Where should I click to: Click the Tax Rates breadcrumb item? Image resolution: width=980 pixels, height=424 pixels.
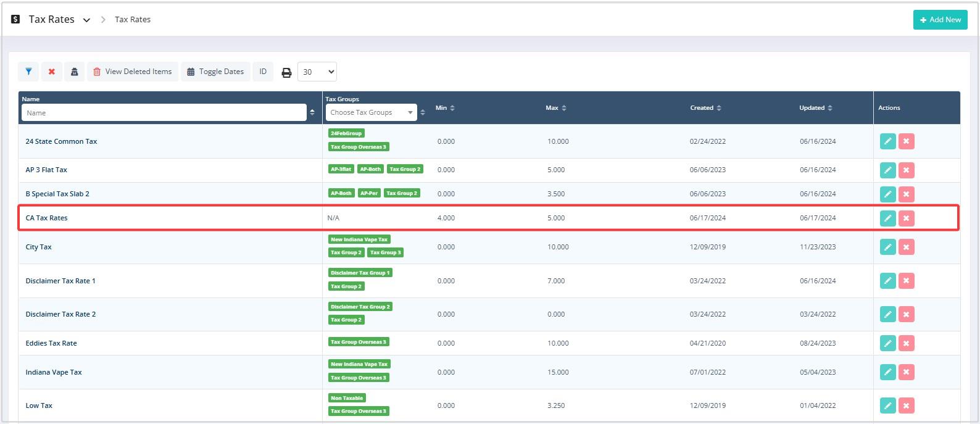click(x=133, y=20)
